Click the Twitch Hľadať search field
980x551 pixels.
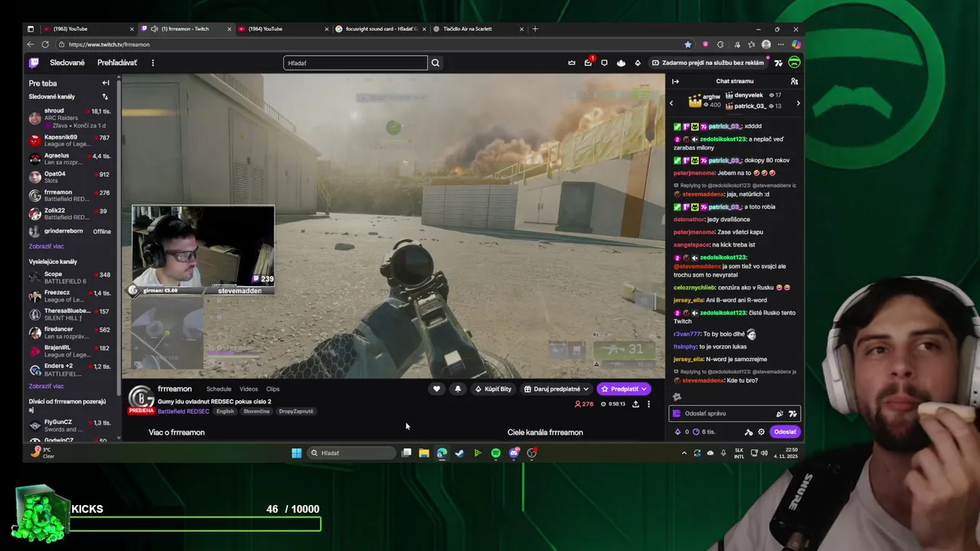(x=355, y=63)
